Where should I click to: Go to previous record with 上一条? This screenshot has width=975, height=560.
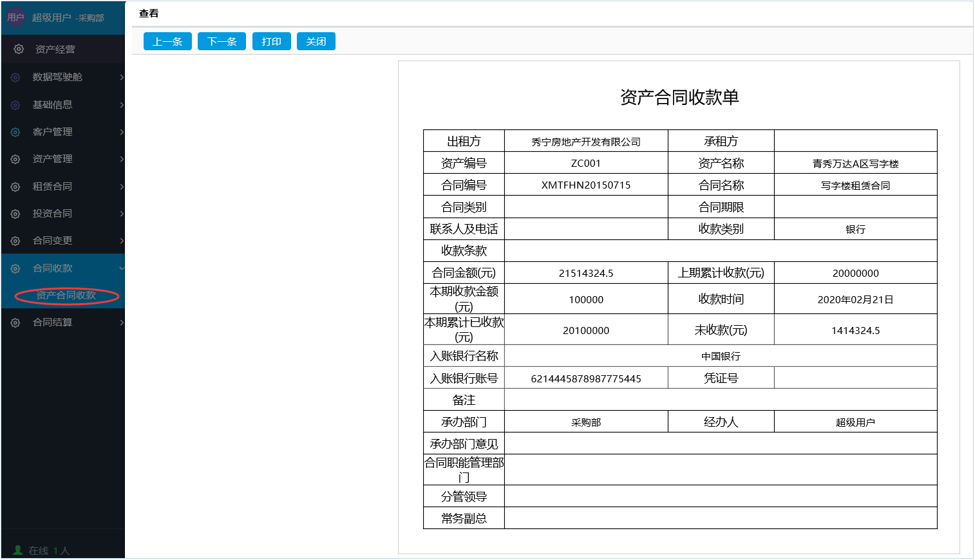[x=167, y=42]
